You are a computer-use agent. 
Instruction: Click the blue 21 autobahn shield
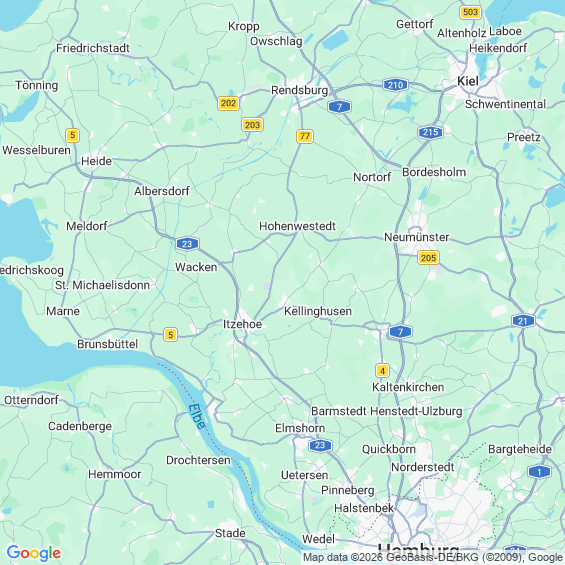pos(523,321)
